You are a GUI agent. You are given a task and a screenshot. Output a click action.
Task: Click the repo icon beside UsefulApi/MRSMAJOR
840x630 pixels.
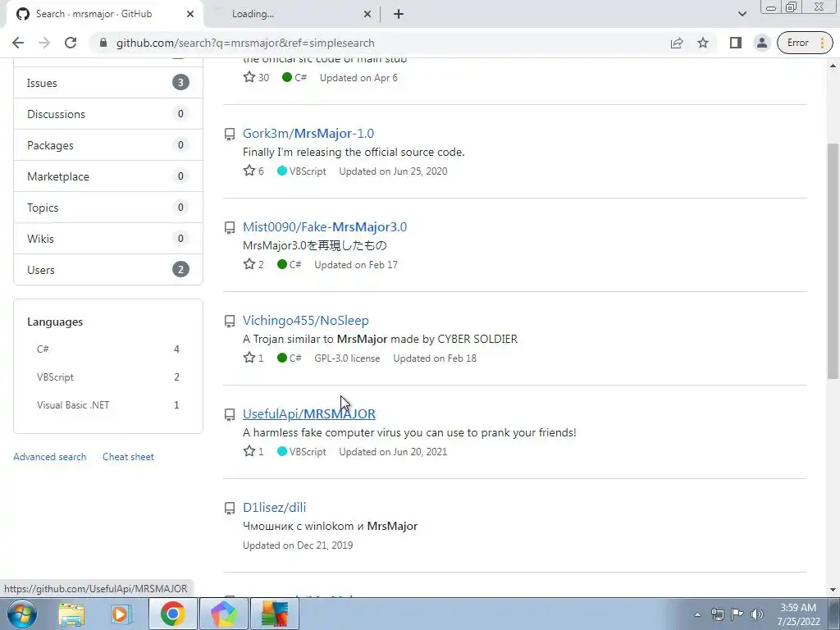(230, 414)
